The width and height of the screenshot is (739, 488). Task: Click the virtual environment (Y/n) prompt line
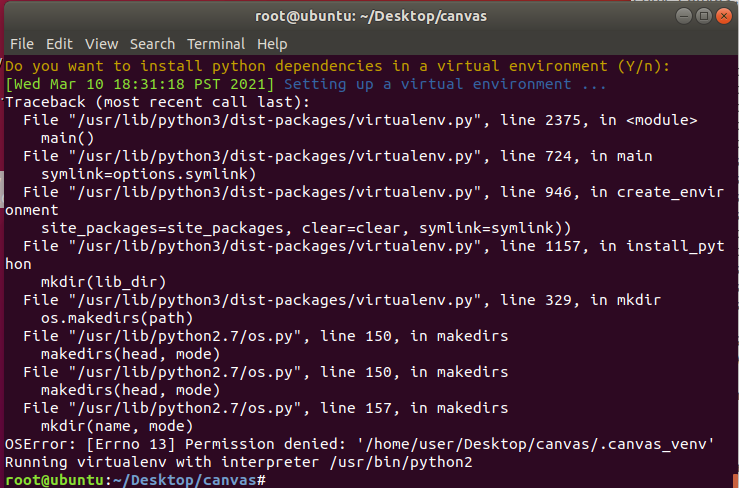tap(336, 66)
